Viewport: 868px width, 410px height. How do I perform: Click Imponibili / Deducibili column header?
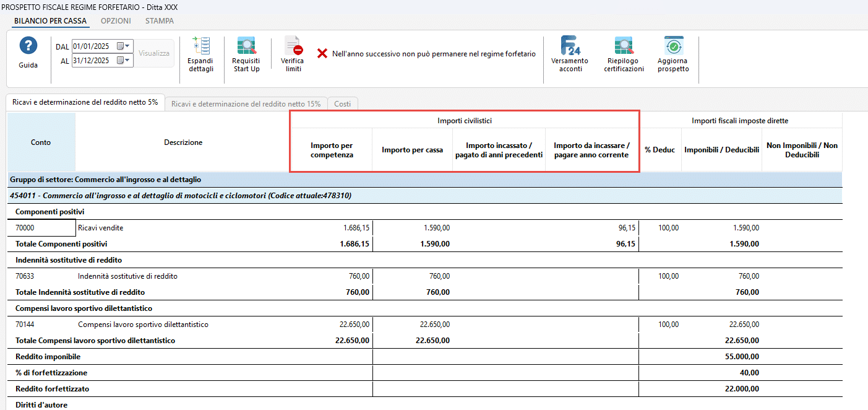point(721,150)
